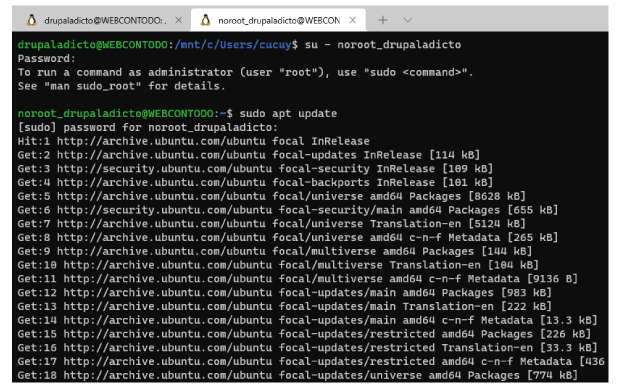The height and width of the screenshot is (387, 620).
Task: Click the '[sudo] password for noroot_drupaladicto:' line
Action: point(147,128)
